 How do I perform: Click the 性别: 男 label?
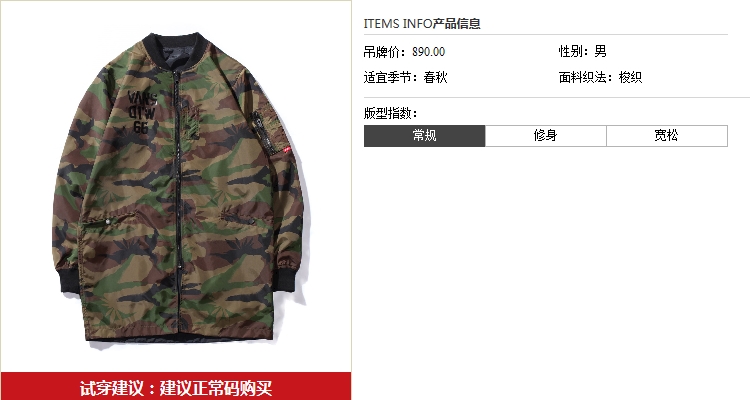583,51
